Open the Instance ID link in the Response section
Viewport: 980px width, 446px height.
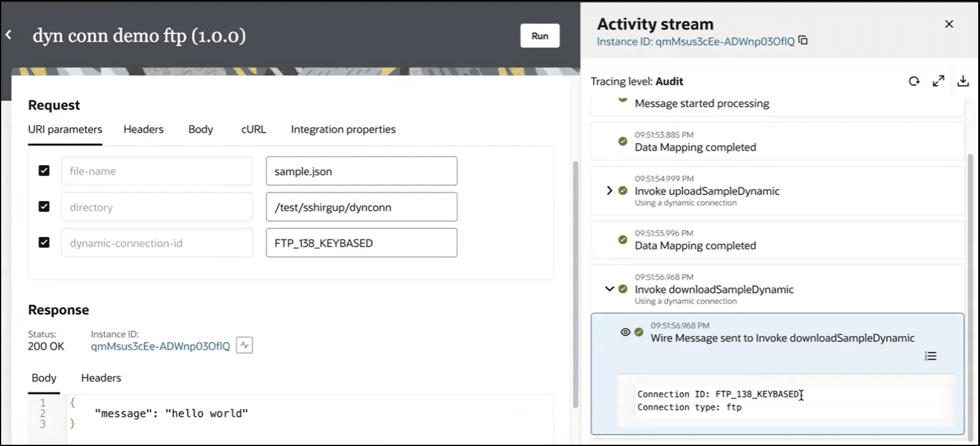tap(160, 346)
